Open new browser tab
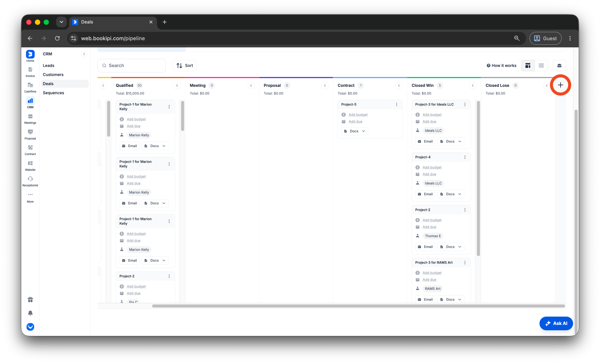600x364 pixels. tap(165, 22)
